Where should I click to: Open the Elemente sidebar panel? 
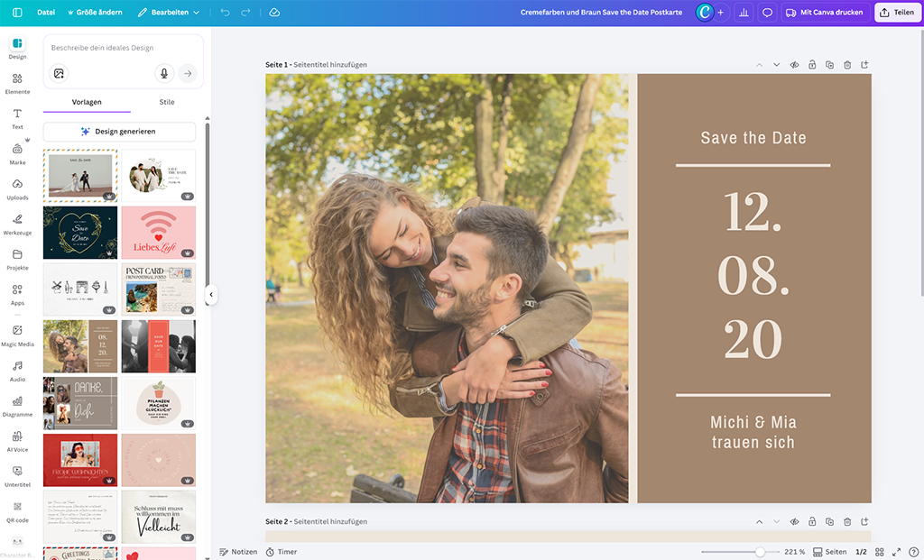point(17,84)
